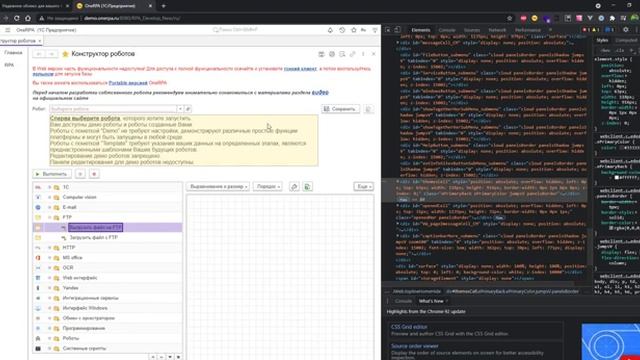The height and width of the screenshot is (360, 640).
Task: Click the green document icon in the canvas toolbar
Action: click(307, 187)
